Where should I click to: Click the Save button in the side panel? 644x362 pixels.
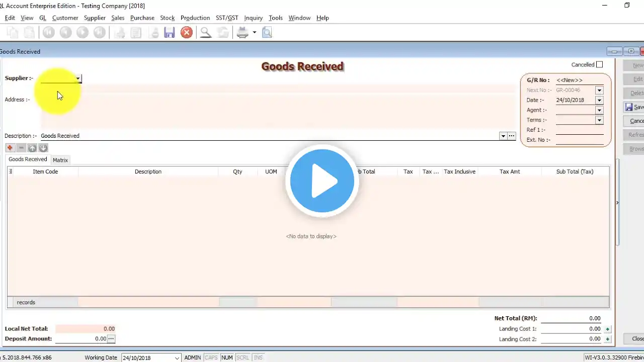pyautogui.click(x=634, y=107)
